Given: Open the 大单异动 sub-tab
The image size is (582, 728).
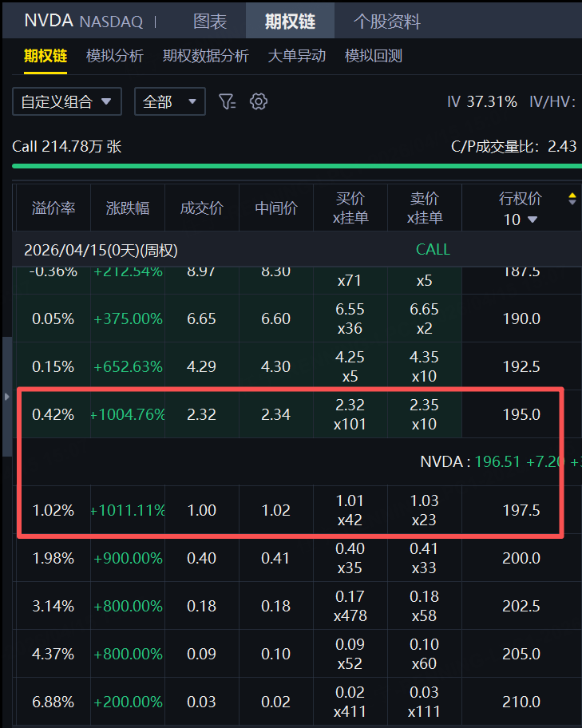Looking at the screenshot, I should point(297,56).
